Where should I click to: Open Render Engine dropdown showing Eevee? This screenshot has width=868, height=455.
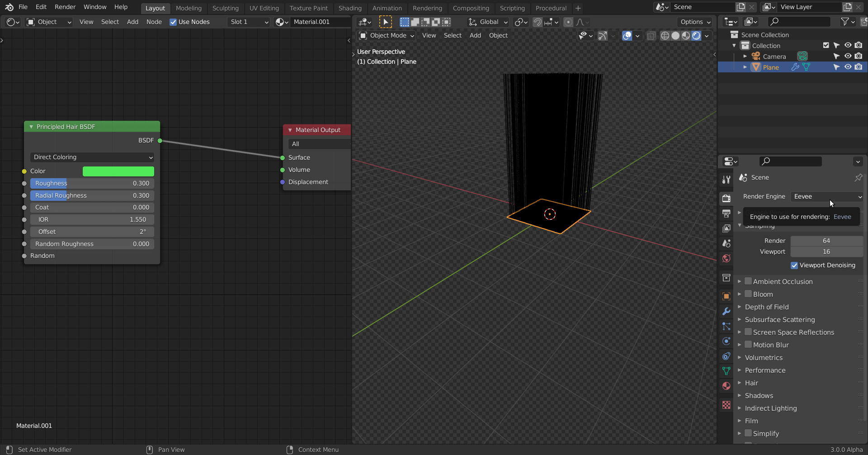coord(827,196)
